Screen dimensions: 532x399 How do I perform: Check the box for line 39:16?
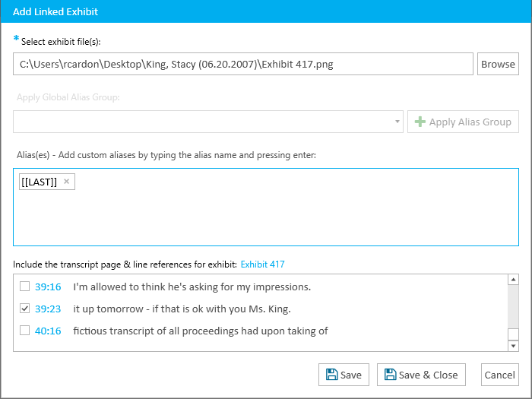click(x=24, y=287)
